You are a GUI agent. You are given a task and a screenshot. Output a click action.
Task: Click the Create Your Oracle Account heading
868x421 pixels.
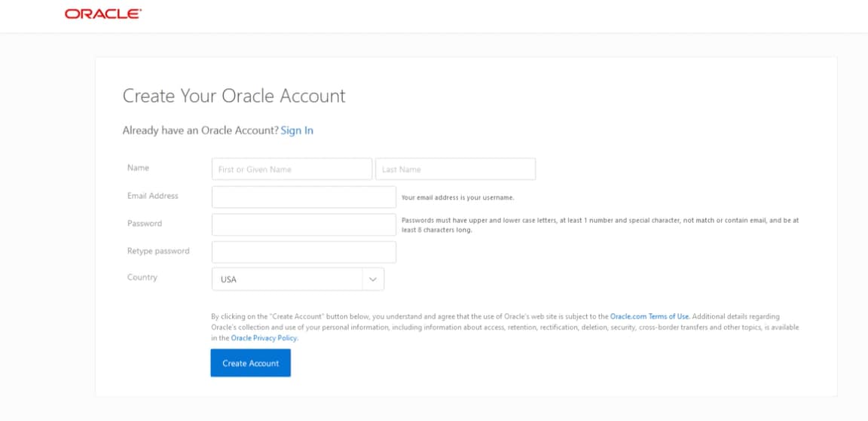234,96
